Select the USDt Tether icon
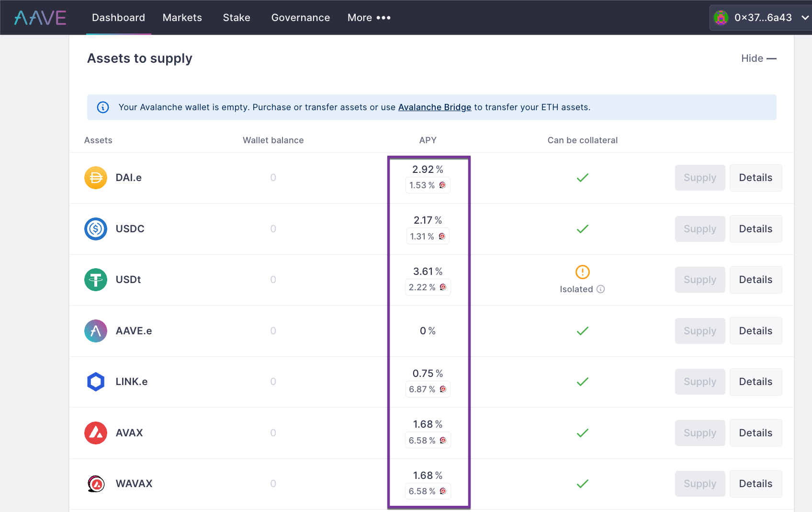Screen dimensions: 812x512 click(x=95, y=280)
